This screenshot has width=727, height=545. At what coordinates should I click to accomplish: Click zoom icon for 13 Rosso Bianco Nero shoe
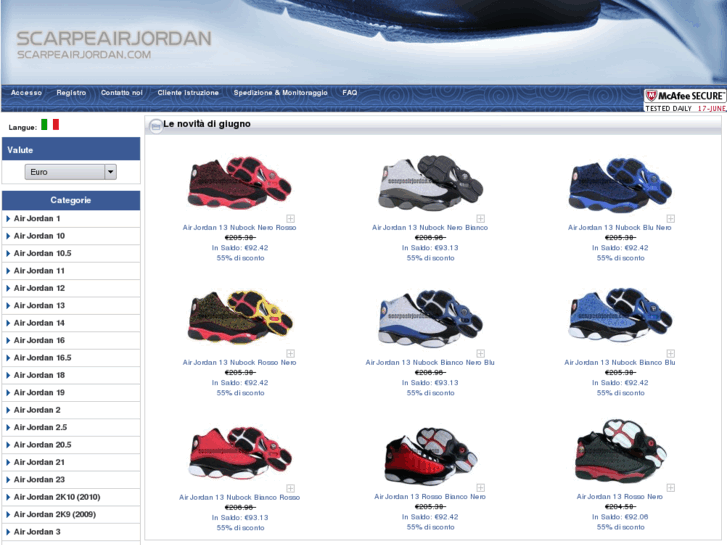click(481, 487)
